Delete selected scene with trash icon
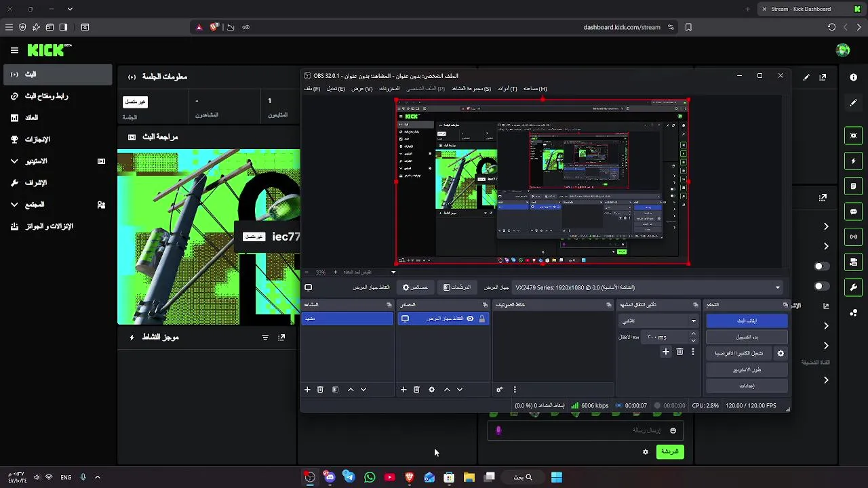This screenshot has width=868, height=488. (x=320, y=390)
